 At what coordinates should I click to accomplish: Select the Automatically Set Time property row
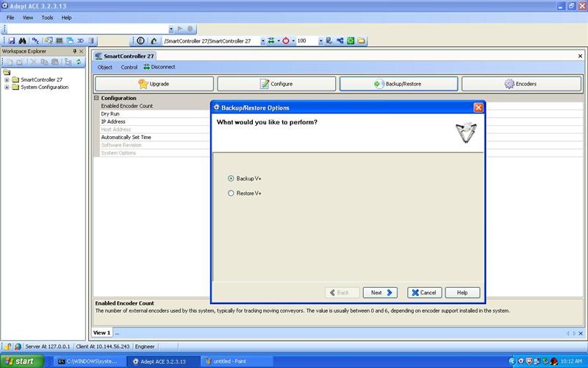click(x=155, y=138)
